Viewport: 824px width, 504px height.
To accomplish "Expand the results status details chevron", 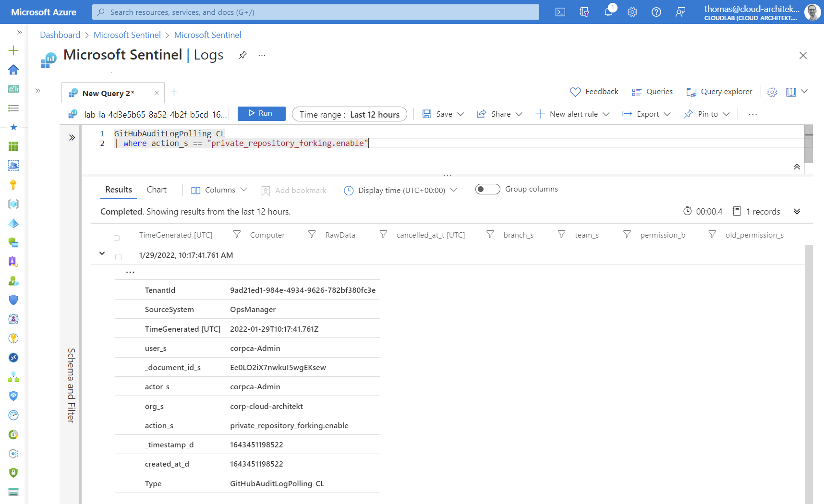I will 797,211.
